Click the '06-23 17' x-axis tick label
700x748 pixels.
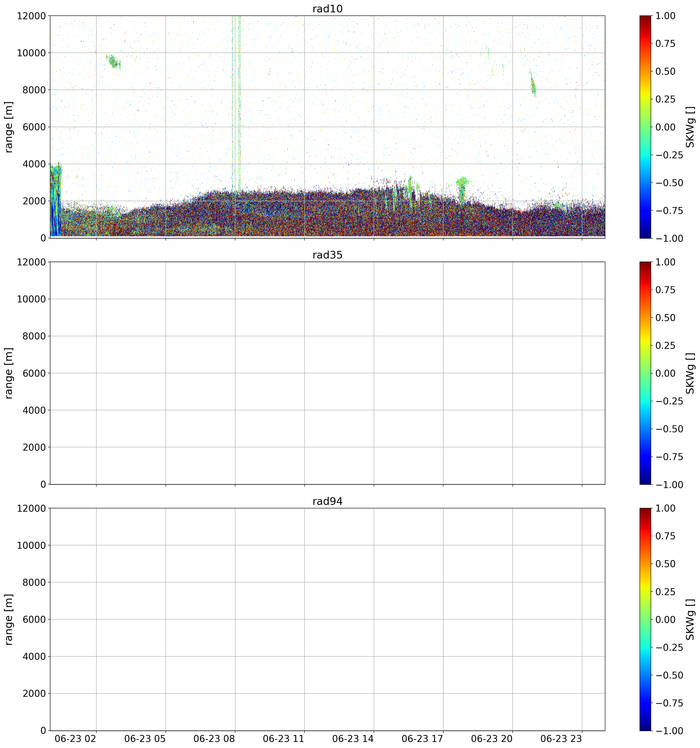coord(422,739)
